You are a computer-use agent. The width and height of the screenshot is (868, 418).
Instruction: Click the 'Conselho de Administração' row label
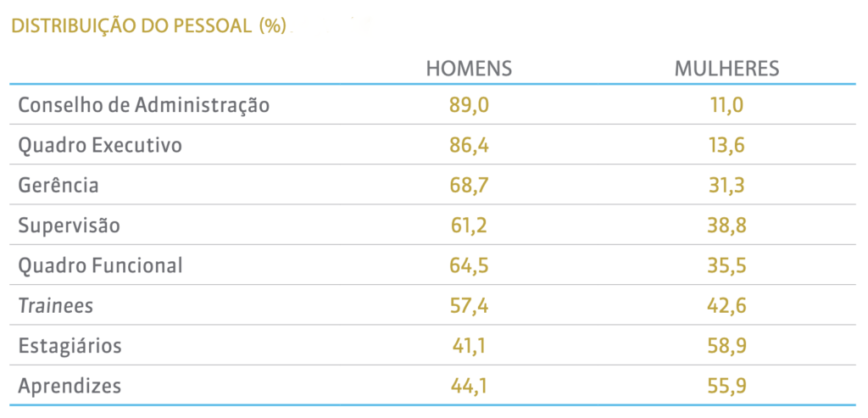[x=144, y=105]
